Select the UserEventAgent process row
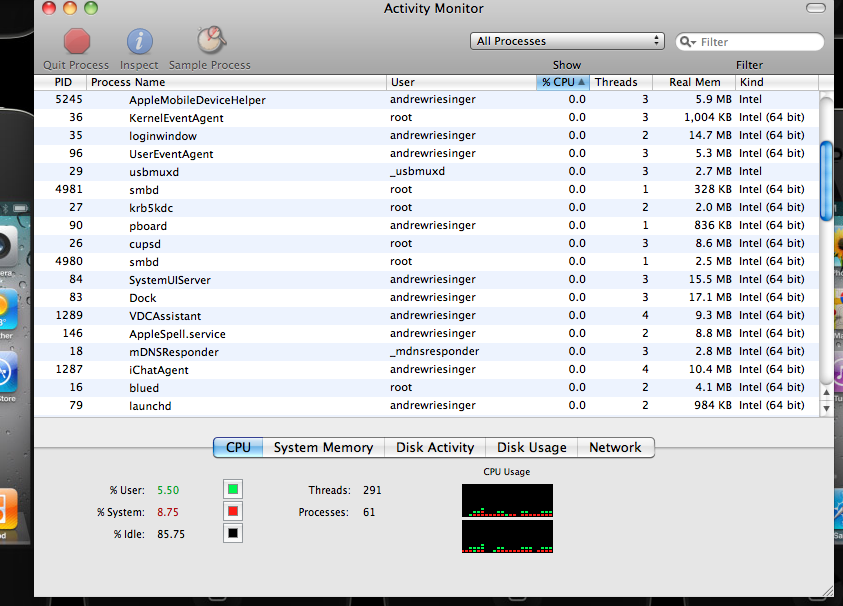This screenshot has height=606, width=843. [426, 153]
